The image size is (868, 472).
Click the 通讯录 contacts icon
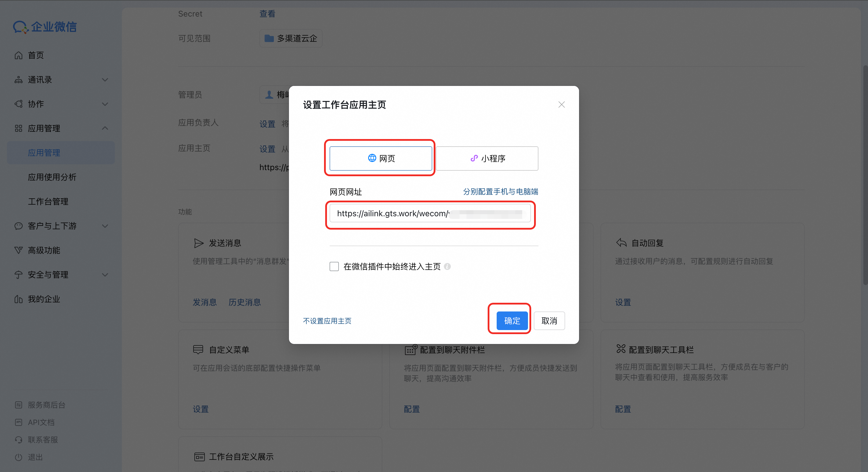pos(19,80)
